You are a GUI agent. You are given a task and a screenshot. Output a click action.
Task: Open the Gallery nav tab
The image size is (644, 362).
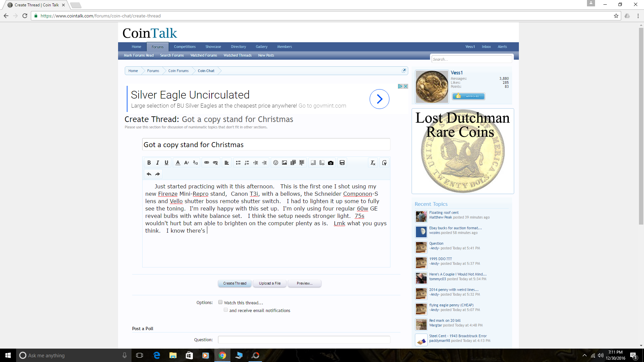point(261,47)
